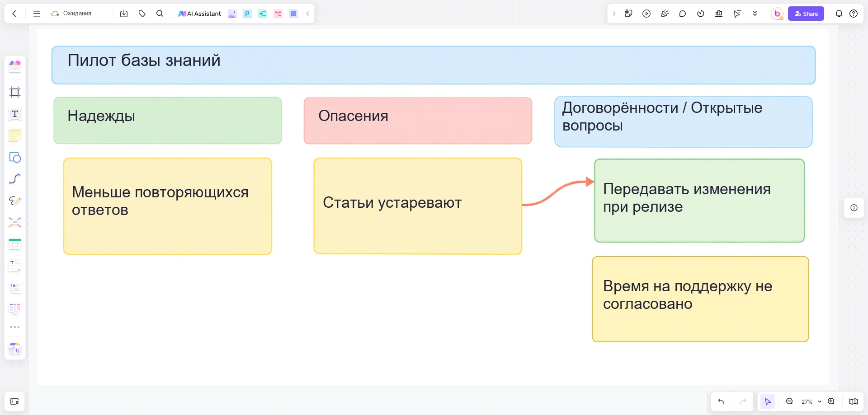Open search with magnifier icon

tap(160, 14)
